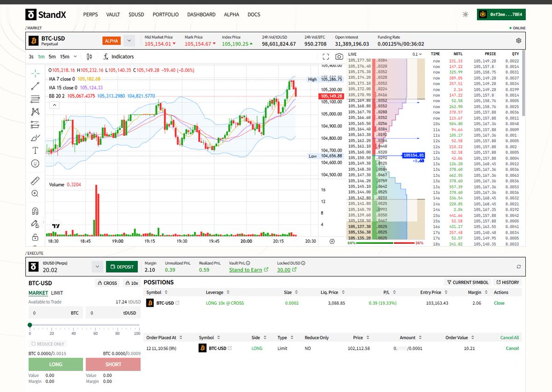Open the DASHBOARD navigation tab

tap(201, 15)
